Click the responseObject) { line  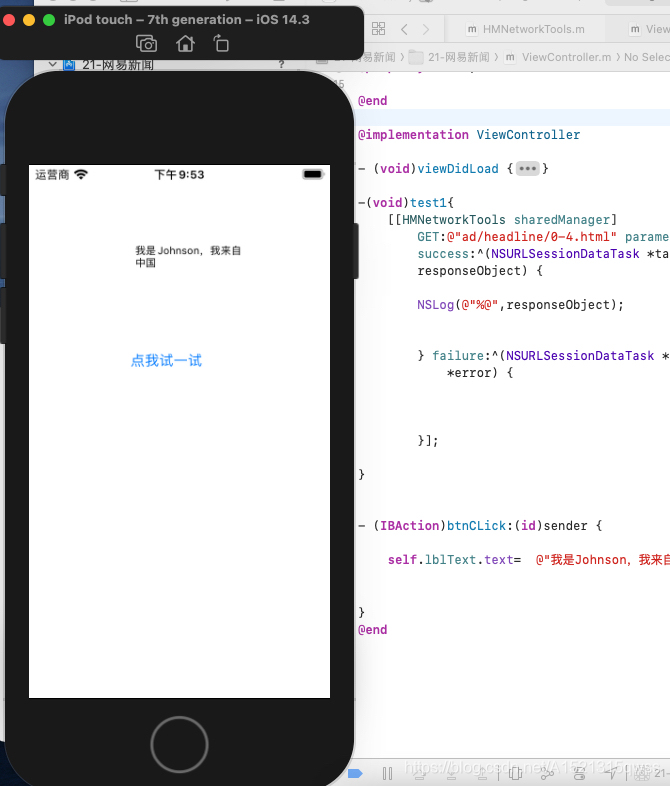tap(480, 271)
